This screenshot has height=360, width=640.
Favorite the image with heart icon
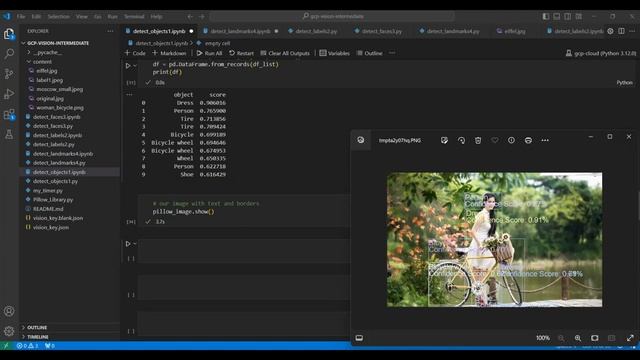pos(495,140)
